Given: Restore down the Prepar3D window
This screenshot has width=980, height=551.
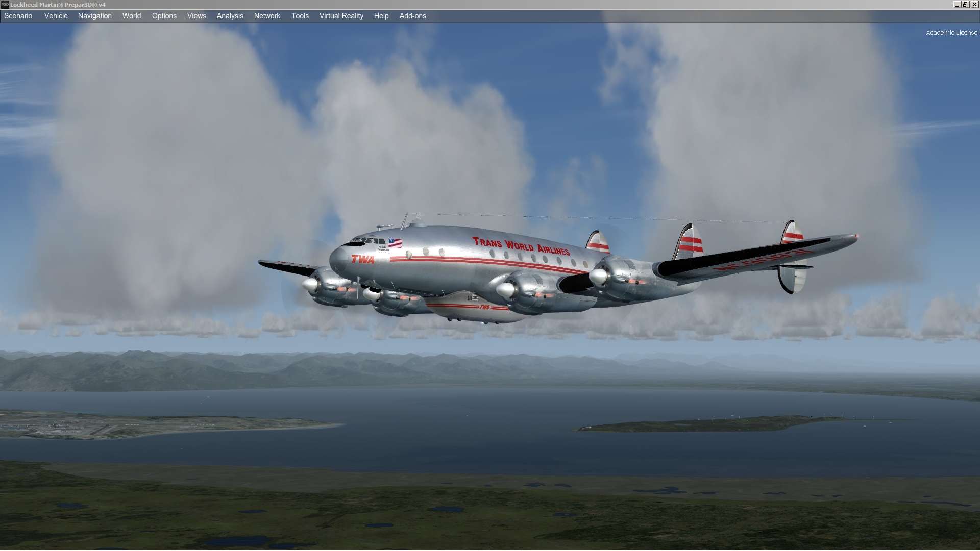Looking at the screenshot, I should (x=965, y=5).
